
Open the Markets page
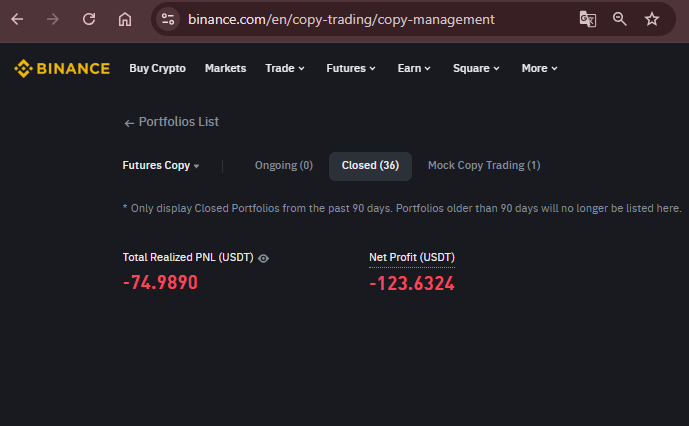(x=225, y=69)
